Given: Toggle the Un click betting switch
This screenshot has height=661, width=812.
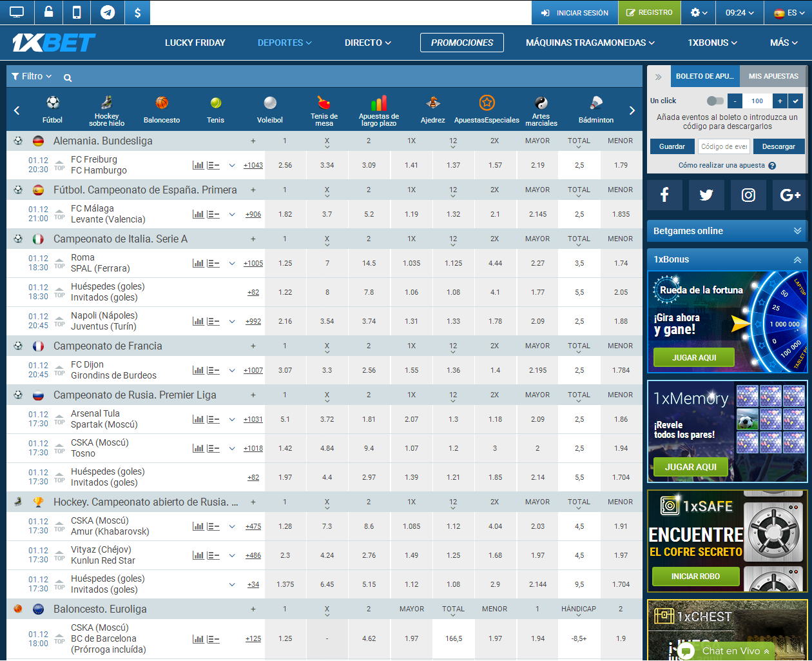Looking at the screenshot, I should click(x=715, y=101).
